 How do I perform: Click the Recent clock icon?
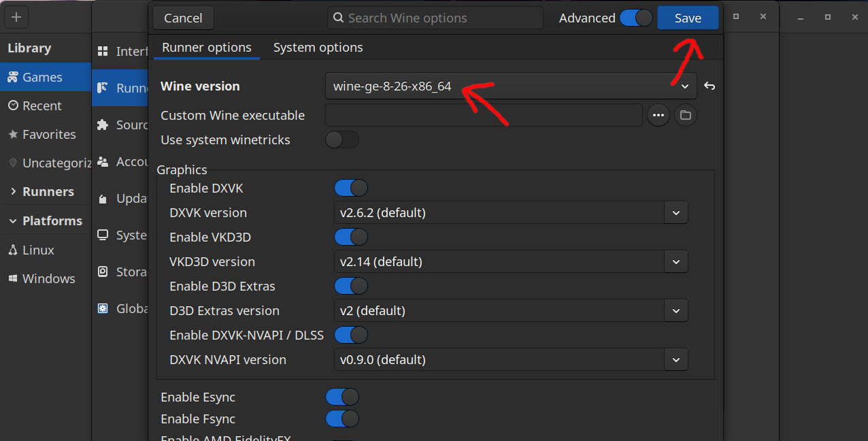[13, 105]
